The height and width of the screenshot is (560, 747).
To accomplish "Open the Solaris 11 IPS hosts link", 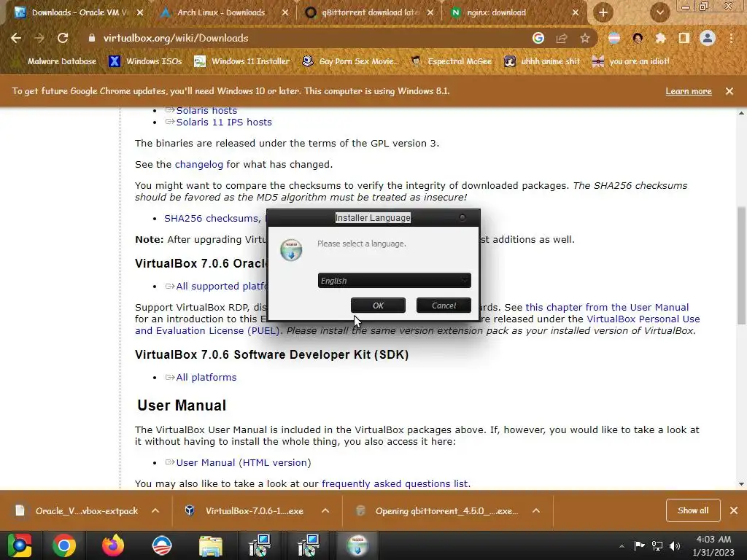I will tap(224, 122).
